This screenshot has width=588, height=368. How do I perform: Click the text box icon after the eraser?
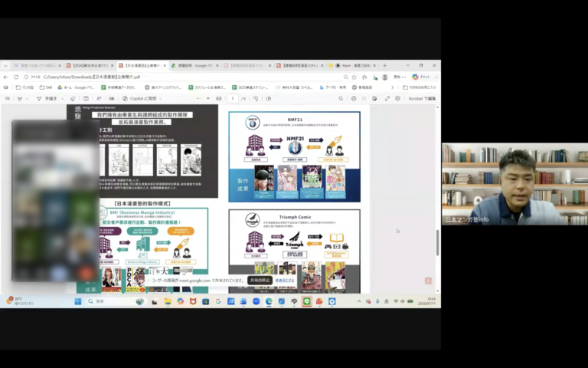coord(86,98)
